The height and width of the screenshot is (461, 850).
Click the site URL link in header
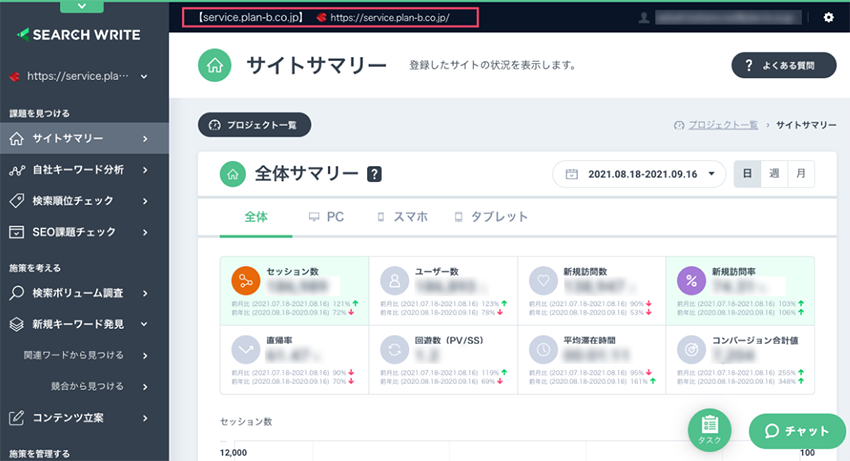tap(390, 17)
